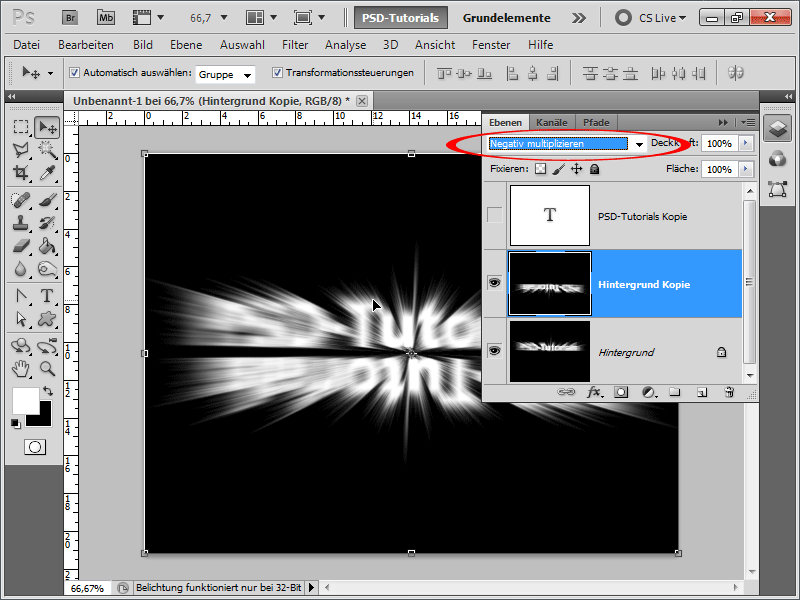Choose the Hand tool
Screen dimensions: 800x600
coord(21,369)
